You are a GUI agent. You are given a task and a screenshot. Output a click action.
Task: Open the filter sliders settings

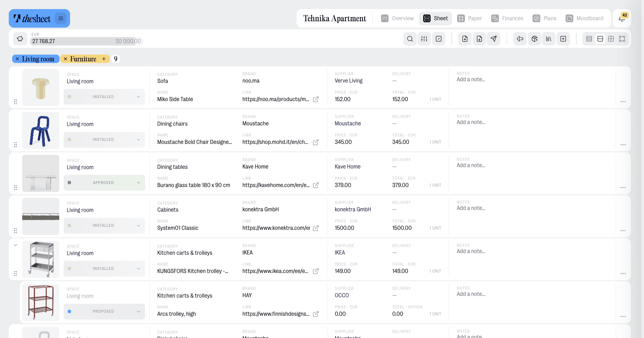(x=424, y=39)
